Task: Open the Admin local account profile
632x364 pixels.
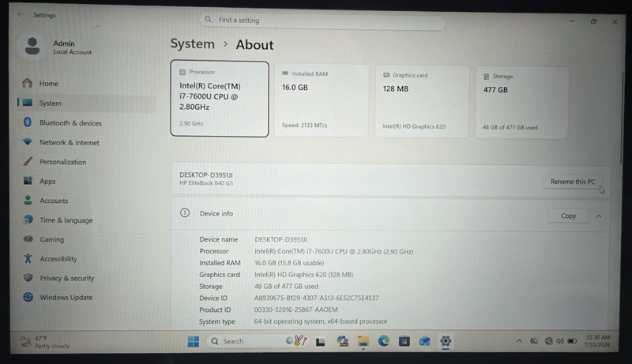Action: coord(56,47)
